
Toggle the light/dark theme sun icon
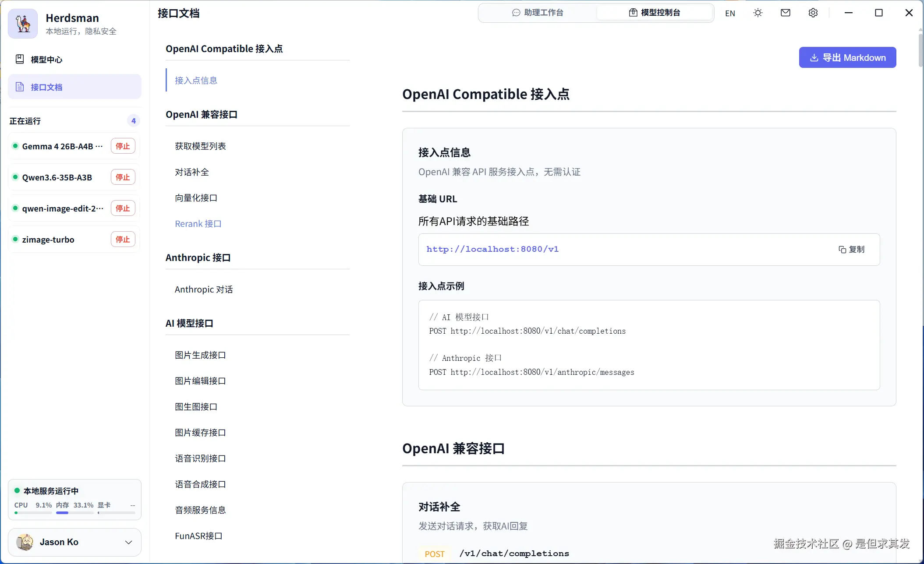(x=758, y=13)
